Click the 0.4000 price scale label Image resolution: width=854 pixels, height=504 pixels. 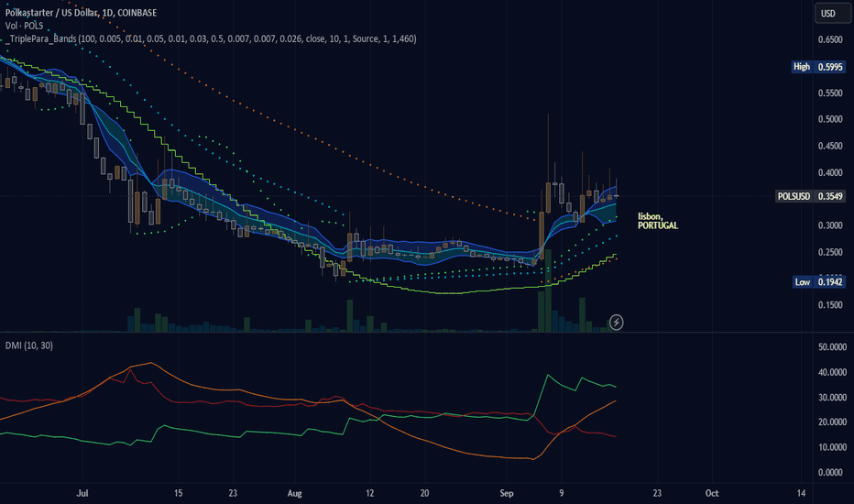[830, 172]
